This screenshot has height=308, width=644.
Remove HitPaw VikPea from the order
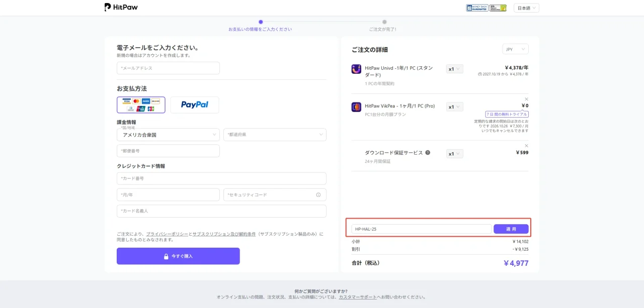tap(526, 99)
